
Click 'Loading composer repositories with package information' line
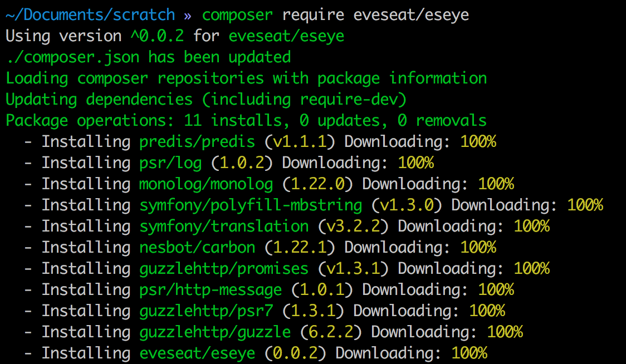click(246, 78)
